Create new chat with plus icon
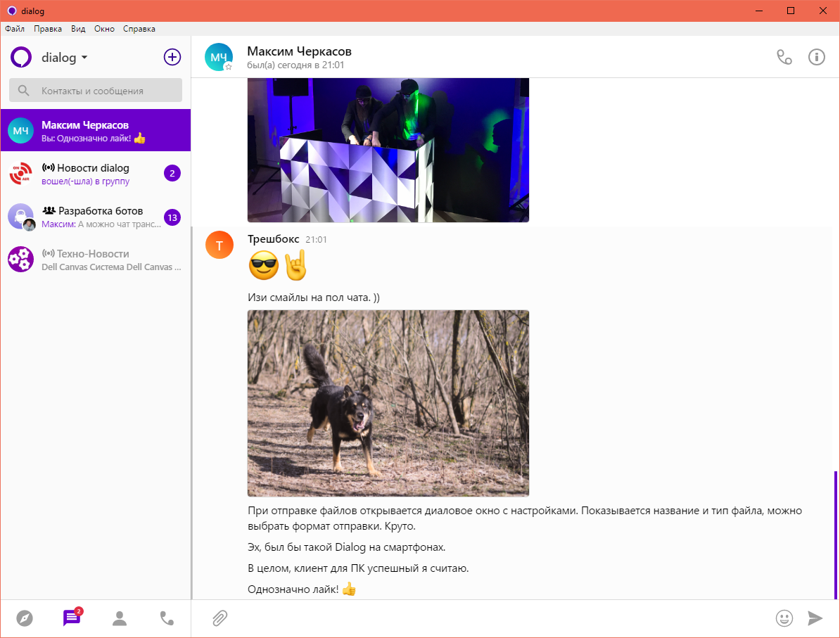This screenshot has height=638, width=840. 172,57
